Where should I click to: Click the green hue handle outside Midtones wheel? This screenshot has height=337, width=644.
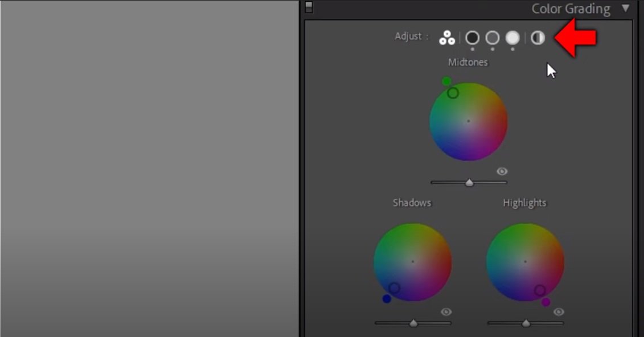coord(446,81)
